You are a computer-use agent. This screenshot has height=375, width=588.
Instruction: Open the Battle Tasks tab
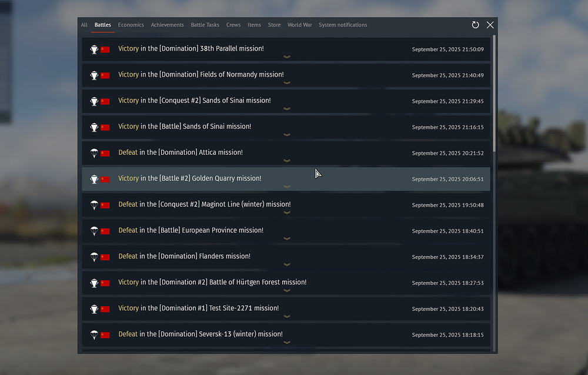[205, 25]
